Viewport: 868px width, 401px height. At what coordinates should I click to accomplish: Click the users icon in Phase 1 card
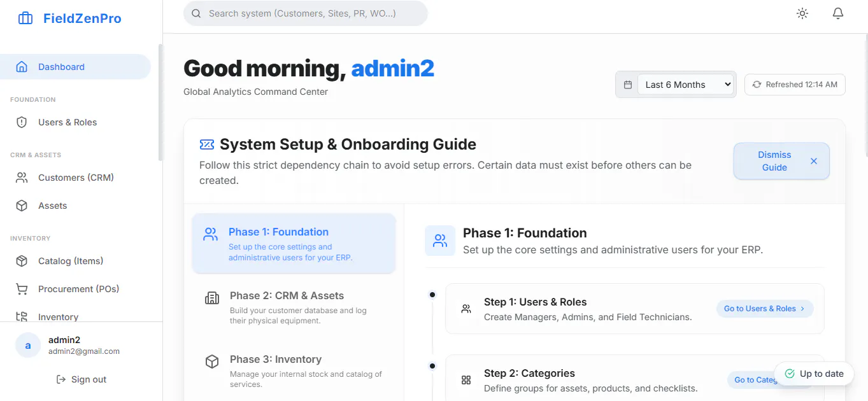coord(211,234)
